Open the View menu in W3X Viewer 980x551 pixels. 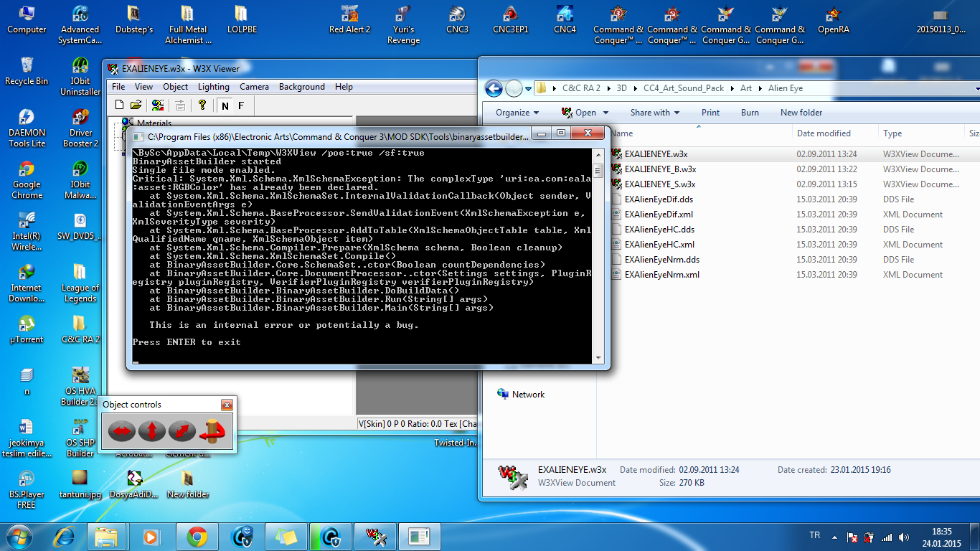tap(143, 87)
